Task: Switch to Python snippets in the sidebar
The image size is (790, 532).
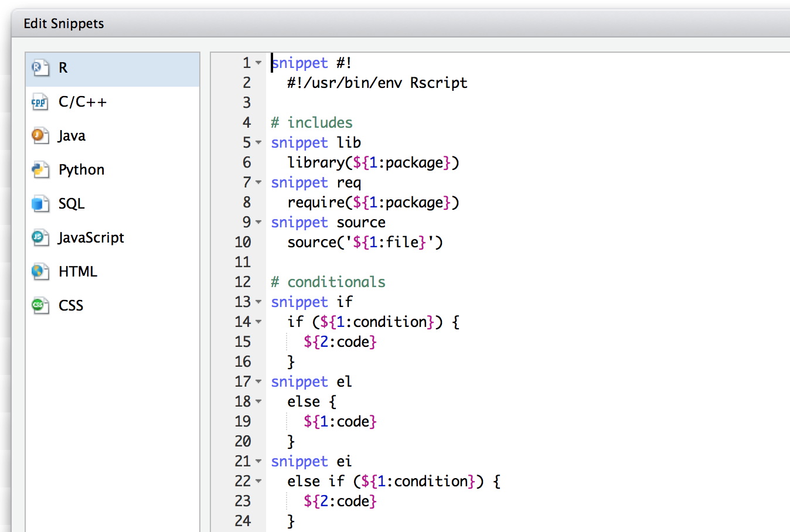Action: click(x=81, y=169)
